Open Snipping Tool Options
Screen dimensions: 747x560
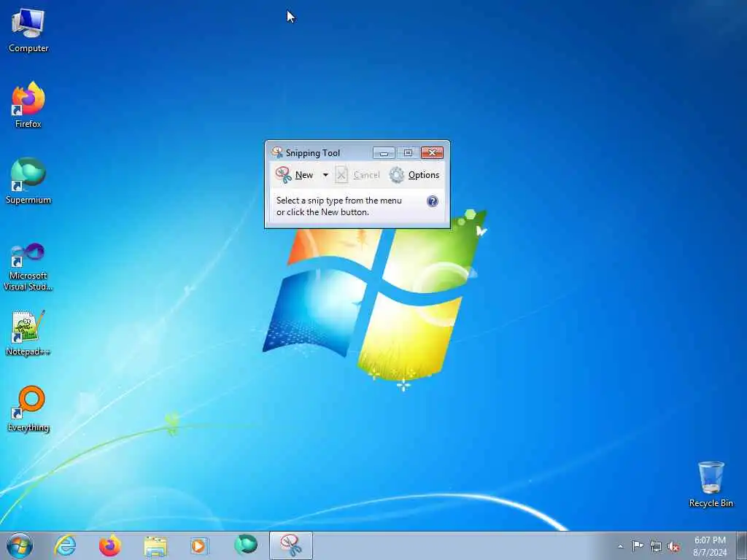[x=414, y=175]
